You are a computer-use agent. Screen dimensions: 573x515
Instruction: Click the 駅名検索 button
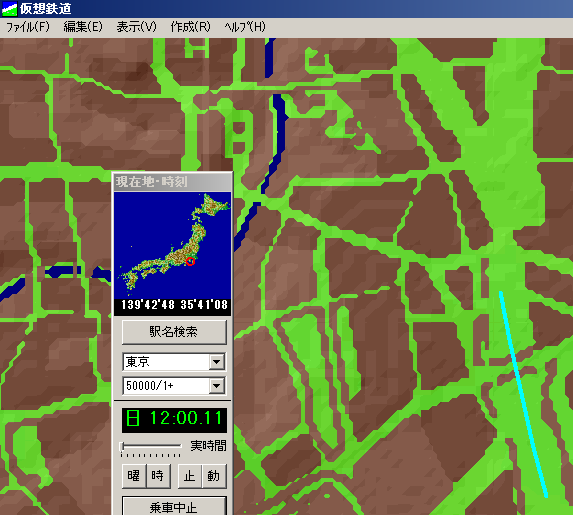tap(174, 332)
